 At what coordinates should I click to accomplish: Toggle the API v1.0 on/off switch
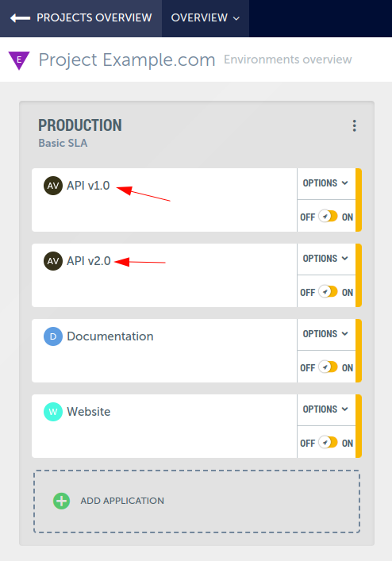click(328, 217)
